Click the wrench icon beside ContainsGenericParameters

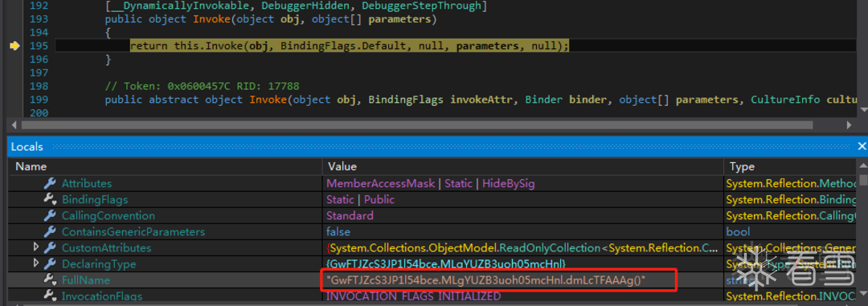coord(50,232)
